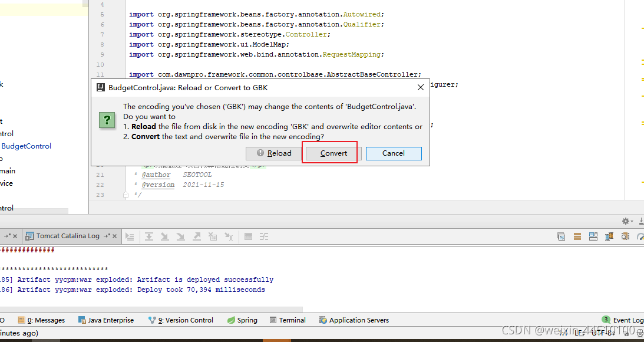This screenshot has width=644, height=342.
Task: Open the UTF-8 encoding dropdown
Action: (x=602, y=333)
